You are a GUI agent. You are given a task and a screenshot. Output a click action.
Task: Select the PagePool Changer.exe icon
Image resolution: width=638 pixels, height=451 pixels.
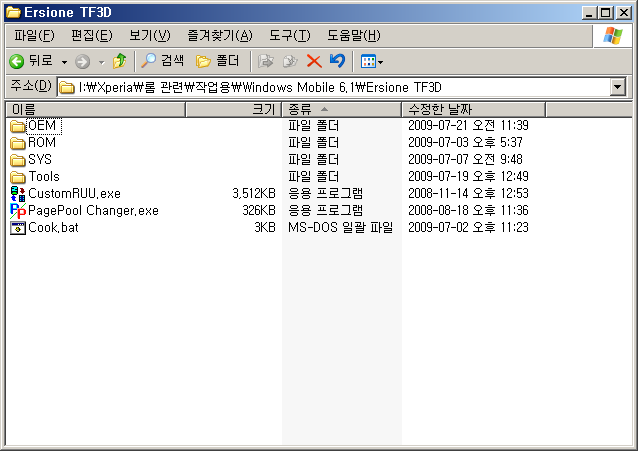click(x=17, y=211)
